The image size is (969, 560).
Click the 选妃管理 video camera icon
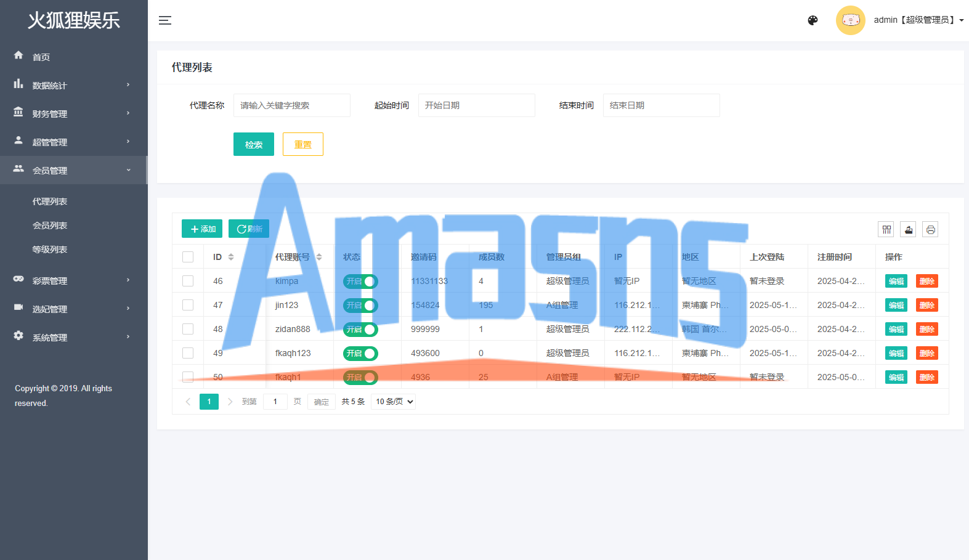18,307
